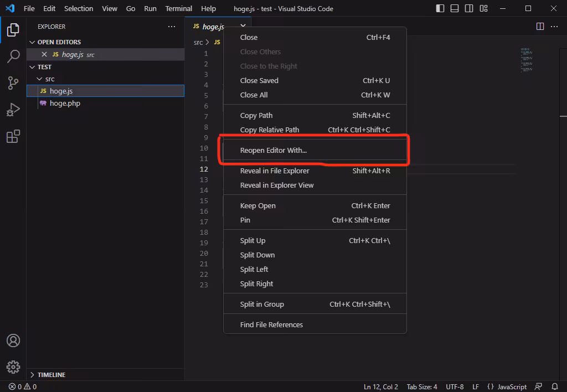Click the Split Editor Right icon
Viewport: 567px width, 392px height.
pos(540,27)
